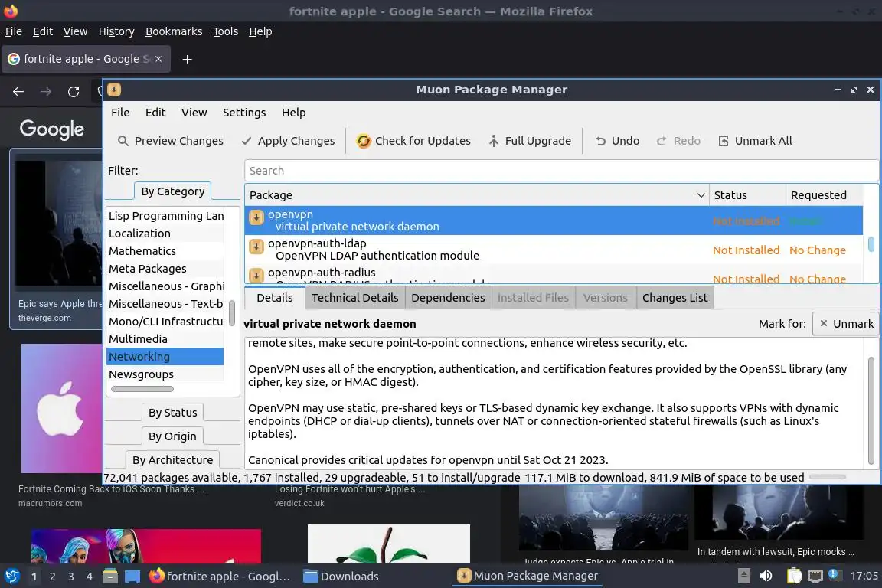Click category list horizontal scrollbar
The image size is (882, 588).
[x=142, y=389]
